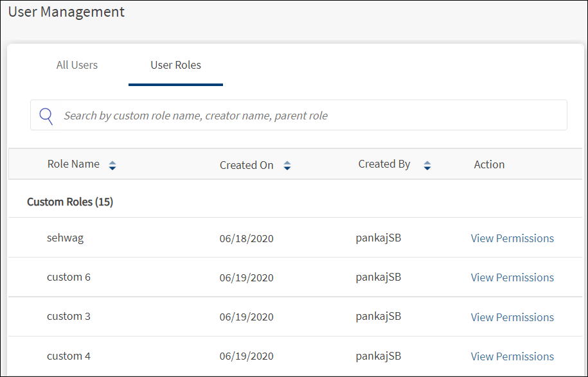Click the magnifying glass search icon

pyautogui.click(x=46, y=116)
